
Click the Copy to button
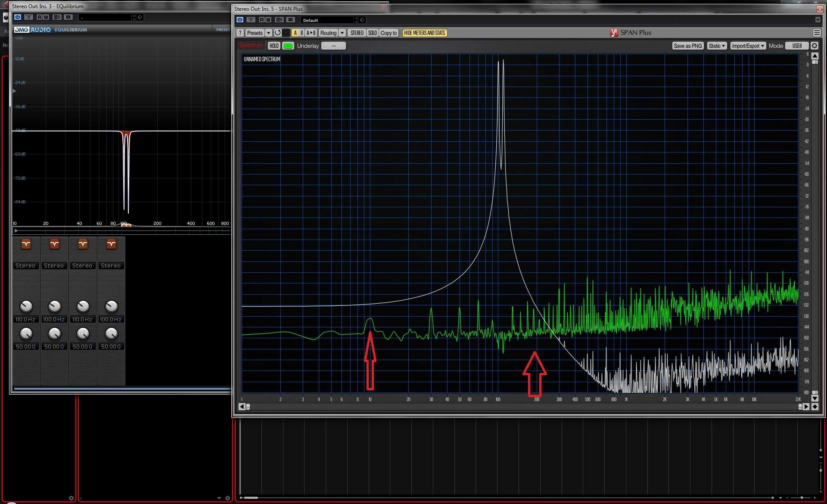[389, 33]
